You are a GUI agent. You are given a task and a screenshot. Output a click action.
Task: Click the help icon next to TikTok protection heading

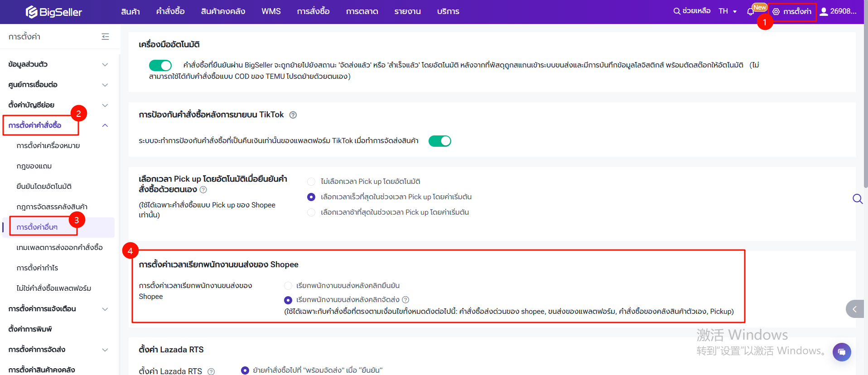(x=293, y=115)
